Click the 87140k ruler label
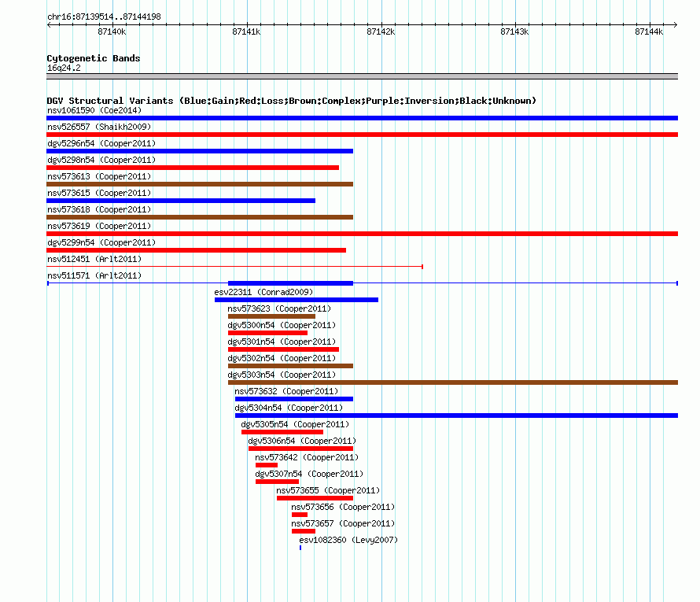Screen dimensions: 700x602 click(x=112, y=31)
